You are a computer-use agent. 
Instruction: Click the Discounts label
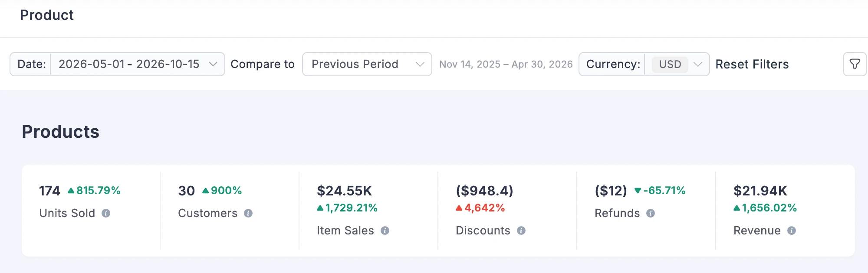(483, 231)
